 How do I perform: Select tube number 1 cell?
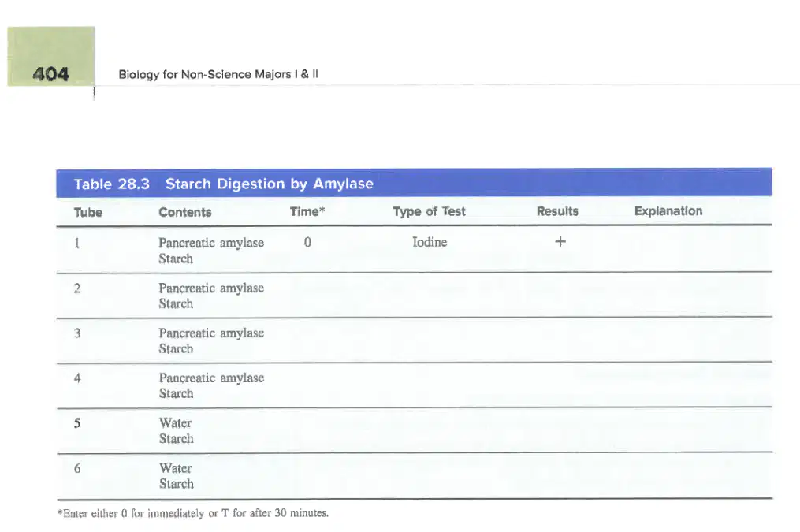tap(77, 243)
